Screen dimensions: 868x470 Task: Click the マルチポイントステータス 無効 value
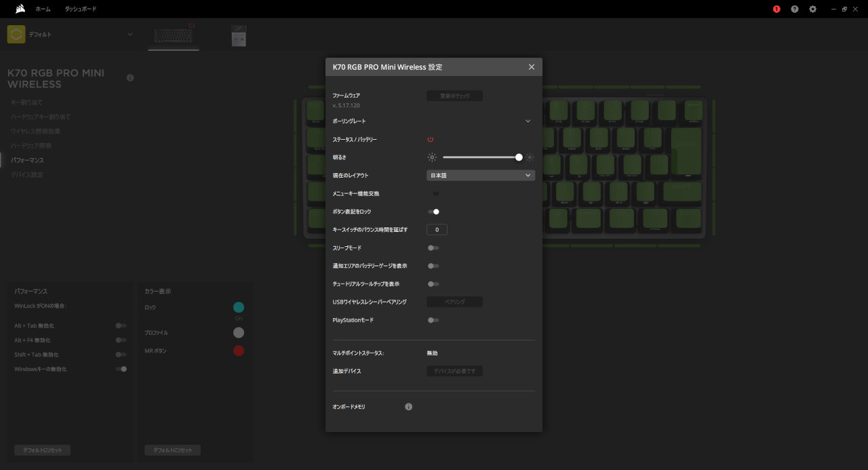(x=432, y=353)
